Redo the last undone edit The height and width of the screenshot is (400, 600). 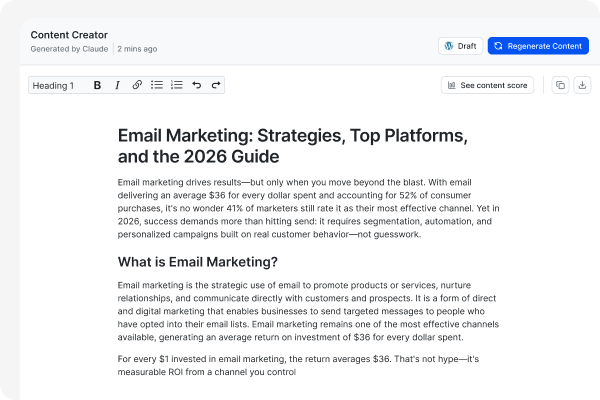215,86
